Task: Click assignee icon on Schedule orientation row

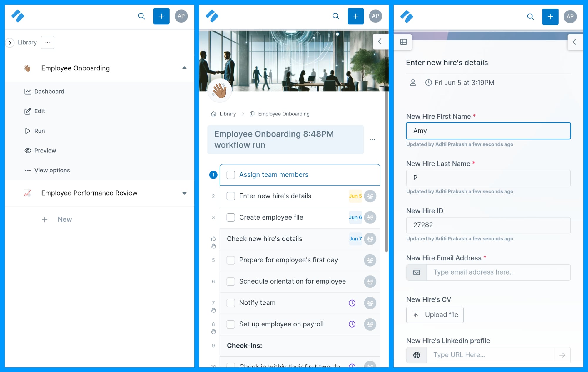Action: [370, 282]
